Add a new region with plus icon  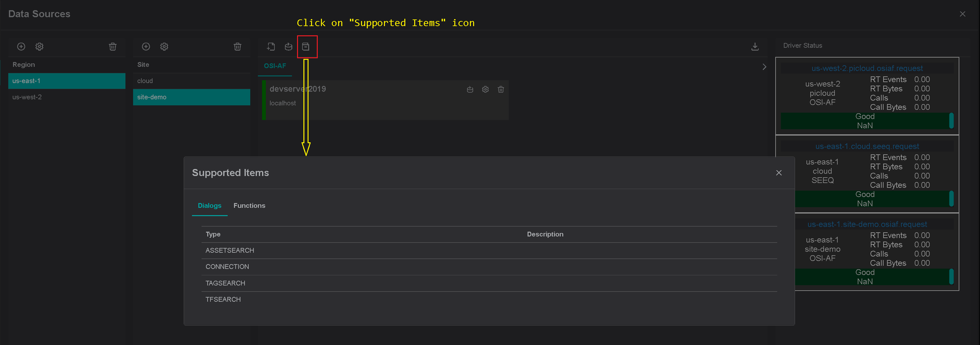click(21, 46)
